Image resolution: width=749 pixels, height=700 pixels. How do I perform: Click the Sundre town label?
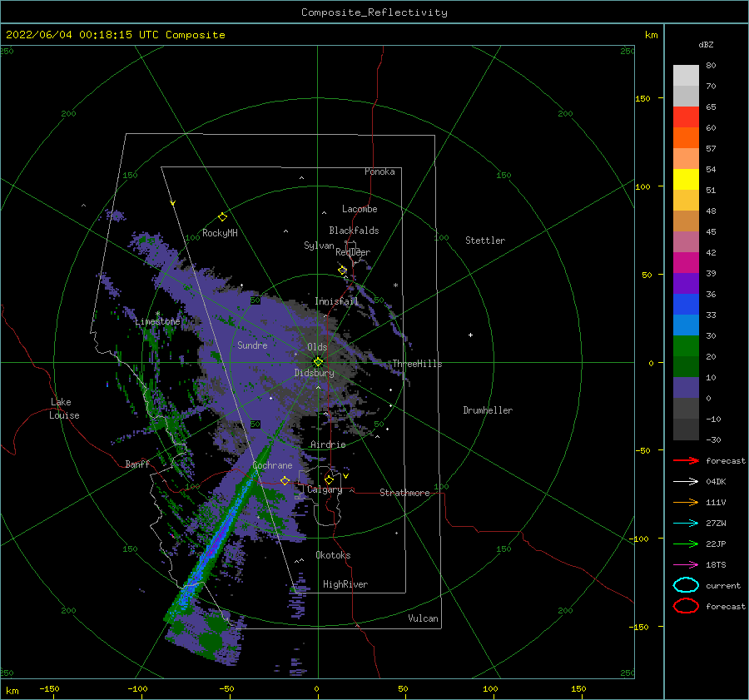(x=253, y=345)
